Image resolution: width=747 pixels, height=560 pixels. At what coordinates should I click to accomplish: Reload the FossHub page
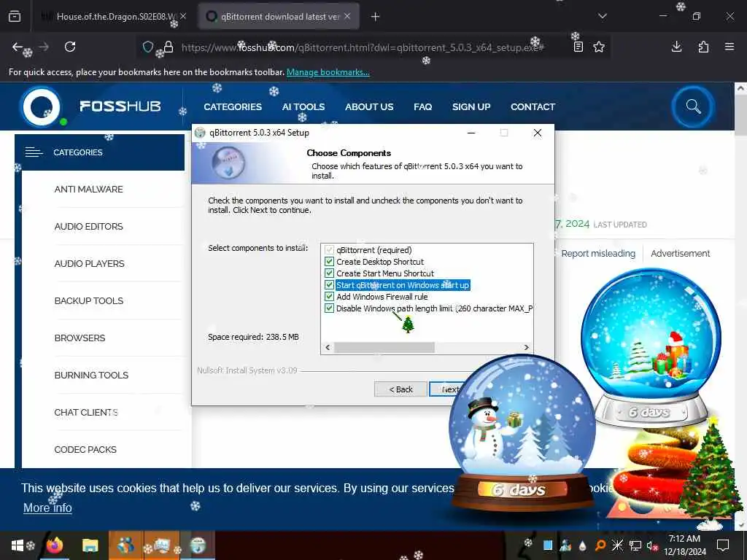click(x=70, y=47)
